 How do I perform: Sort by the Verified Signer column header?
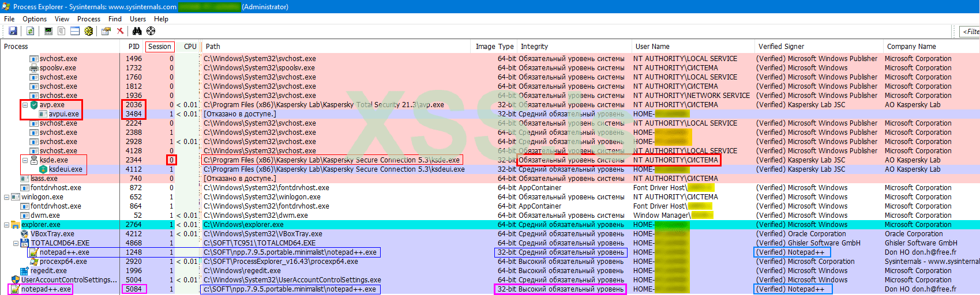[818, 47]
